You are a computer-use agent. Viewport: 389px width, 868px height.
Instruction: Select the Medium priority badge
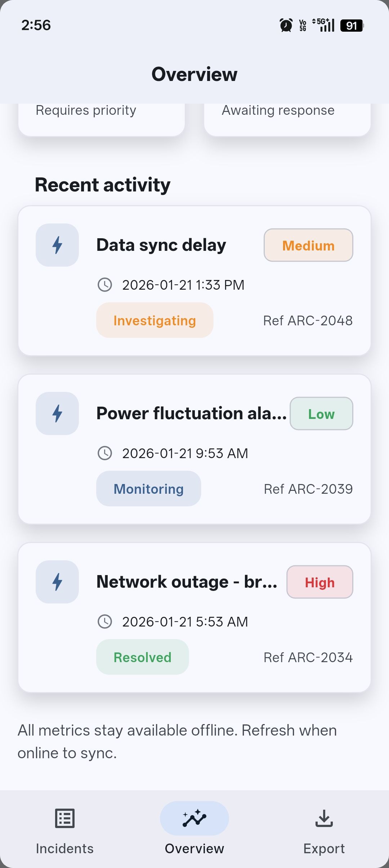coord(308,245)
